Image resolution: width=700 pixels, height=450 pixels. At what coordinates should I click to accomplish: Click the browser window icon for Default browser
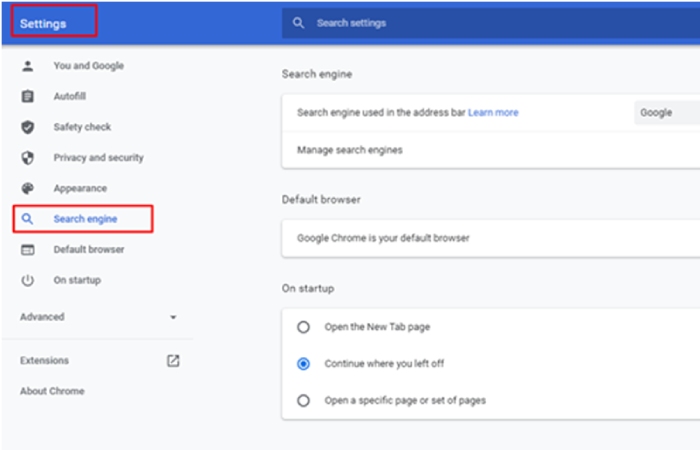click(x=28, y=250)
